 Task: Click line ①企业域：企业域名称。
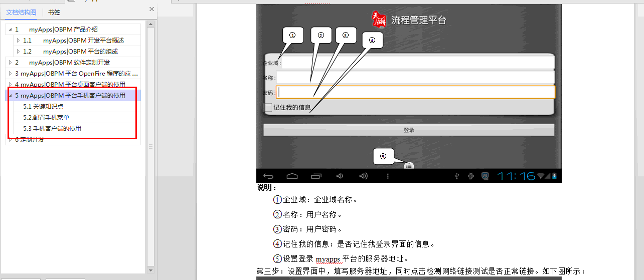tap(315, 199)
